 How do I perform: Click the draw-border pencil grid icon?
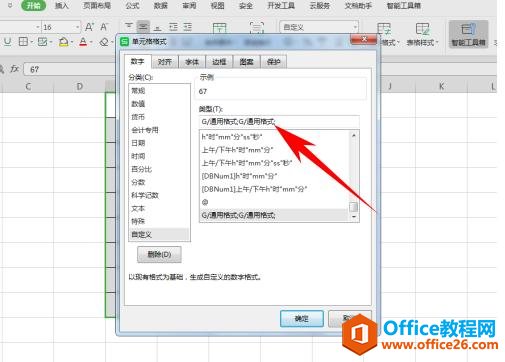[42, 42]
